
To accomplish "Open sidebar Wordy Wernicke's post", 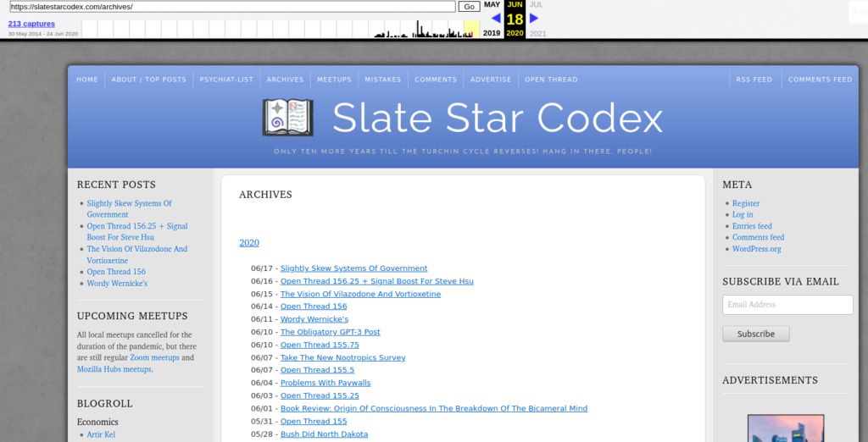I will (x=117, y=283).
